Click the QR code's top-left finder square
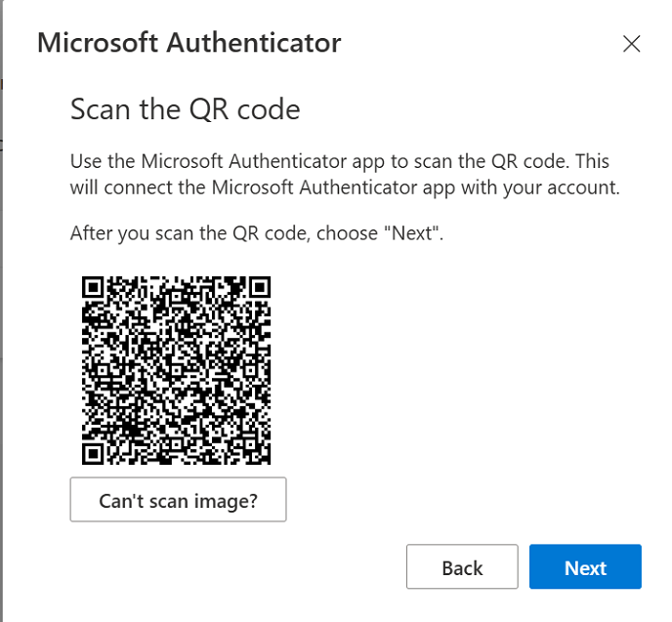The height and width of the screenshot is (622, 672). 94,288
